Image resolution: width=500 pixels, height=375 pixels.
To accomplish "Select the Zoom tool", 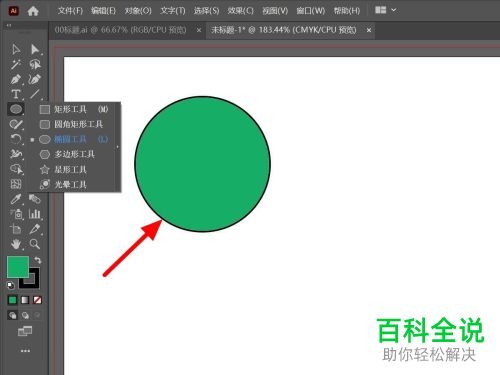I will 35,244.
